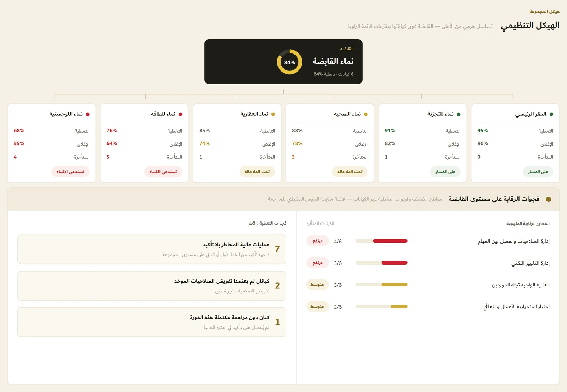The height and width of the screenshot is (392, 567).
Task: Click the نماء للتجزئة card title
Action: 440,114
